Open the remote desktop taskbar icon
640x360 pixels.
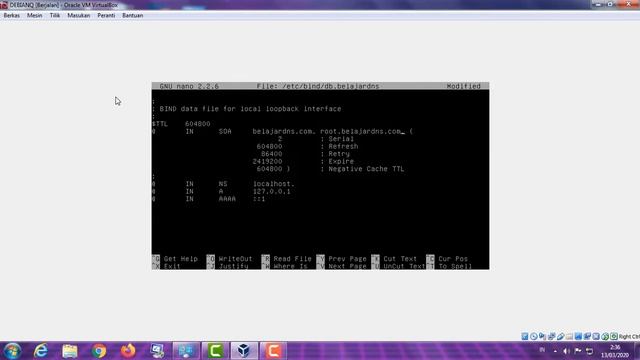tap(157, 351)
